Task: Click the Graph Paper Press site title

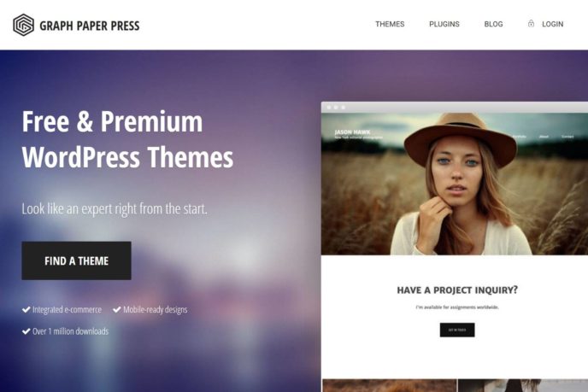Action: pos(89,26)
